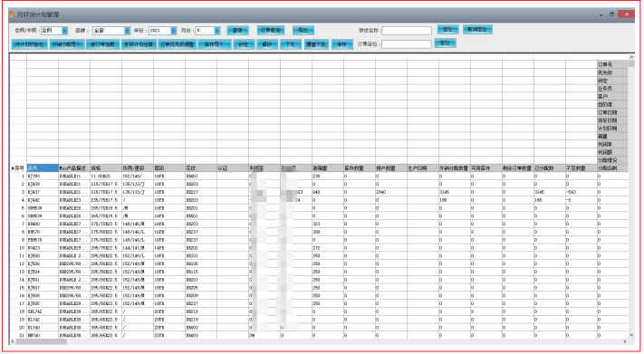Expand the 月份 month dropdown
Screen dimensions: 644x354
point(216,31)
